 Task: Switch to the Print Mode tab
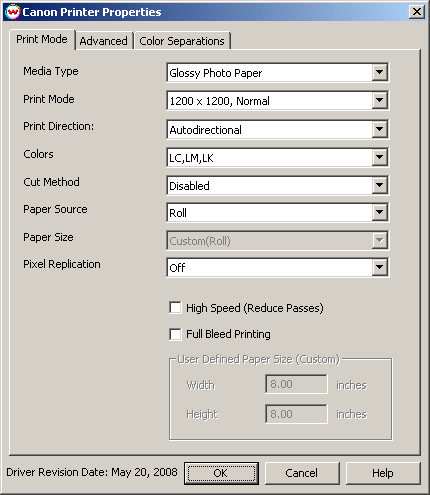42,39
